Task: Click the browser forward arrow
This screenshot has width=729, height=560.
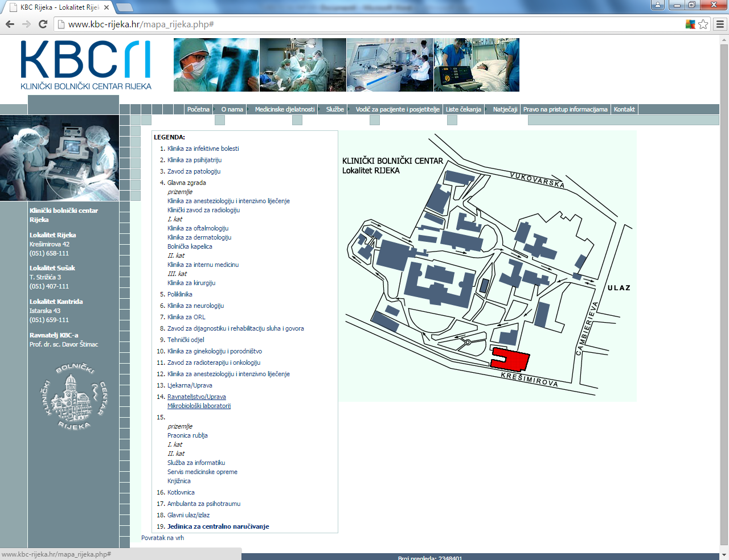Action: (26, 24)
